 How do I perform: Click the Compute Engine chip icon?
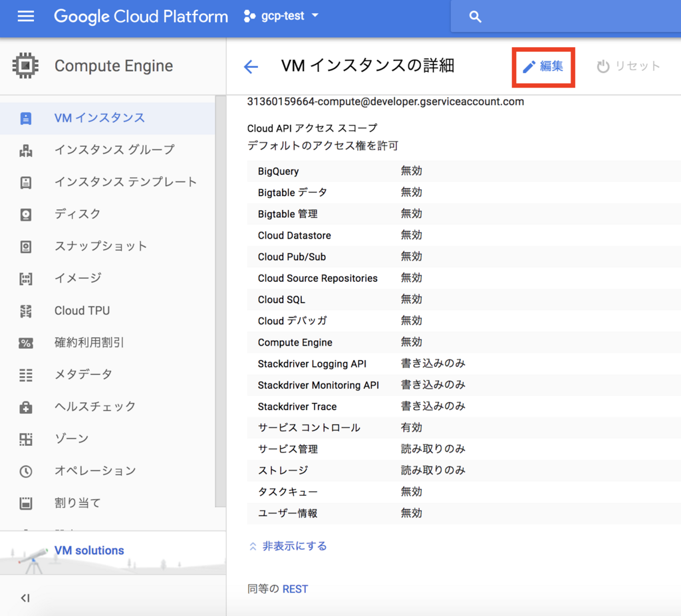click(x=26, y=66)
